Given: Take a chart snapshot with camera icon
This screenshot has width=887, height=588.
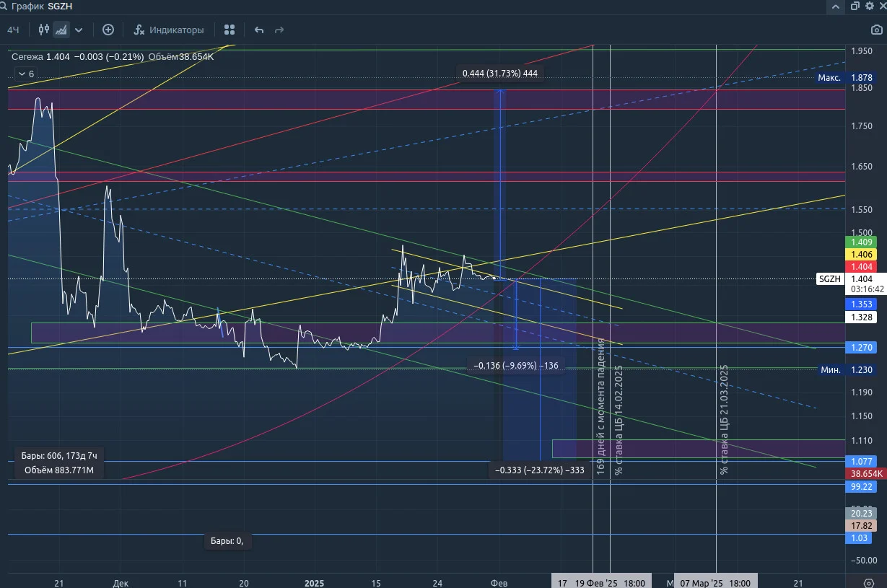Looking at the screenshot, I should coord(876,30).
